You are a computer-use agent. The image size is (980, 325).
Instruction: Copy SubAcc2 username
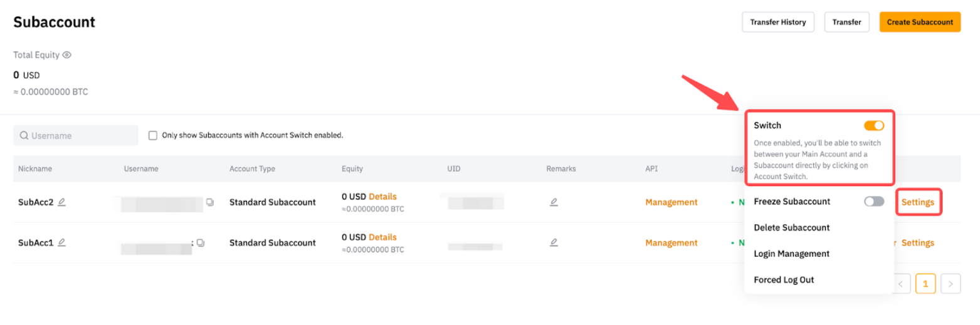(209, 202)
